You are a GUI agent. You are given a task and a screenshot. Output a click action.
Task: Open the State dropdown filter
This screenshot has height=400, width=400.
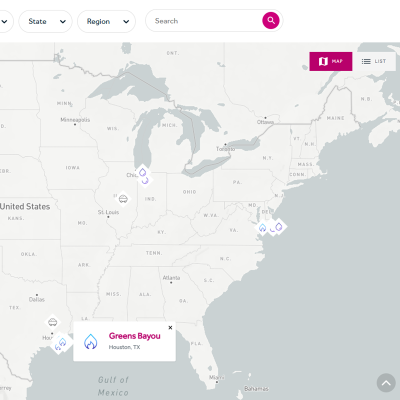click(45, 21)
